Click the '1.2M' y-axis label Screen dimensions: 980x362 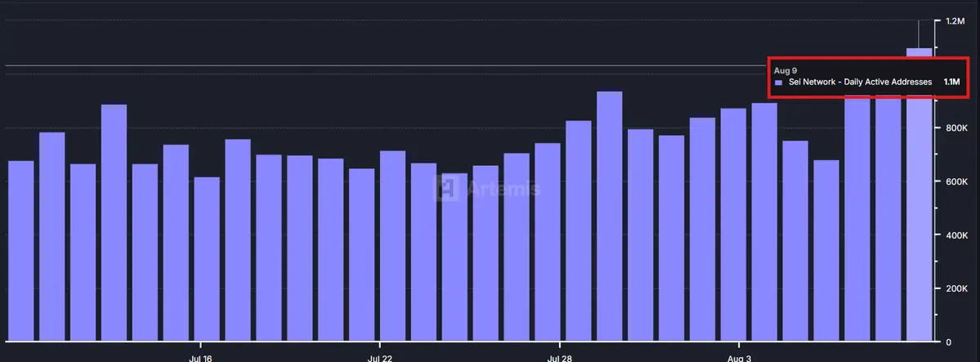[955, 21]
